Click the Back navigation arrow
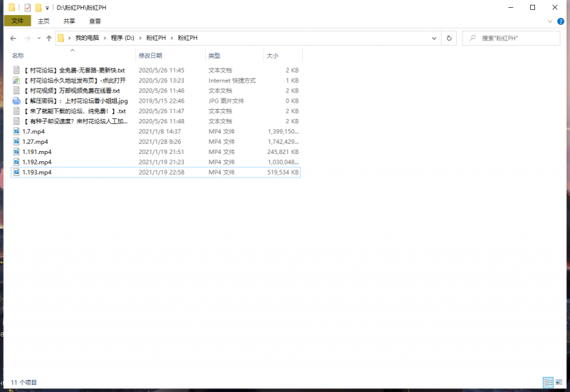570x392 pixels. (x=12, y=38)
